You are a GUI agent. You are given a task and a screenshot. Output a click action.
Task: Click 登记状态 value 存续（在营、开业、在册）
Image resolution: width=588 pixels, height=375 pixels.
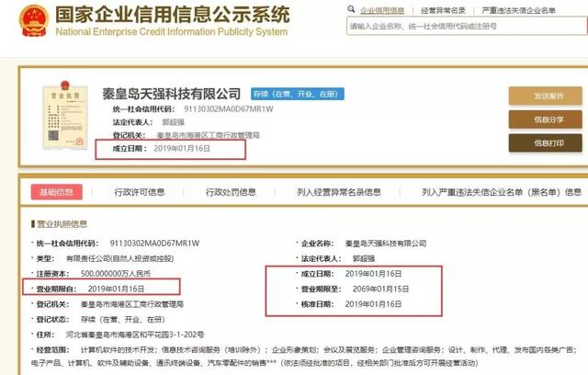[x=122, y=320]
